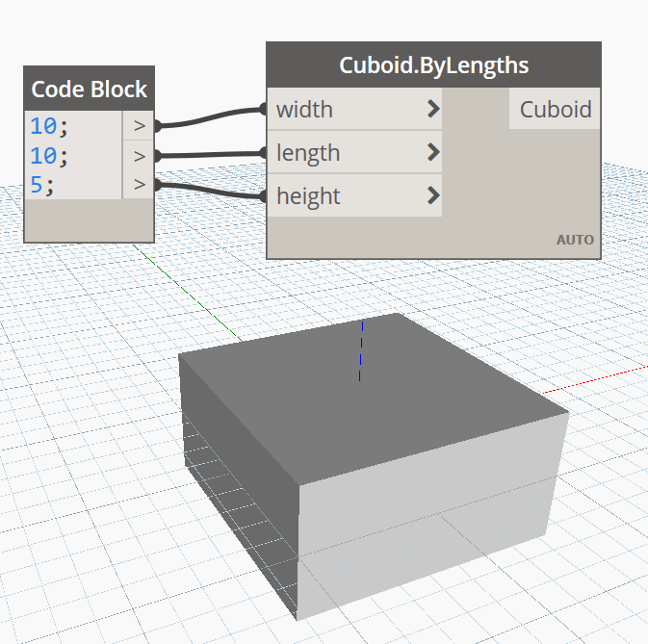Select the length input port label

tap(308, 153)
